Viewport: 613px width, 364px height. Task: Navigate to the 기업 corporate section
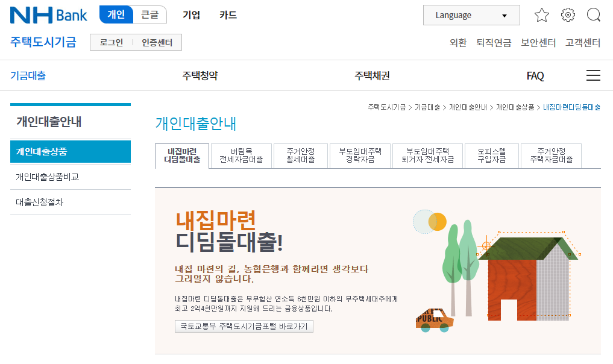coord(191,15)
